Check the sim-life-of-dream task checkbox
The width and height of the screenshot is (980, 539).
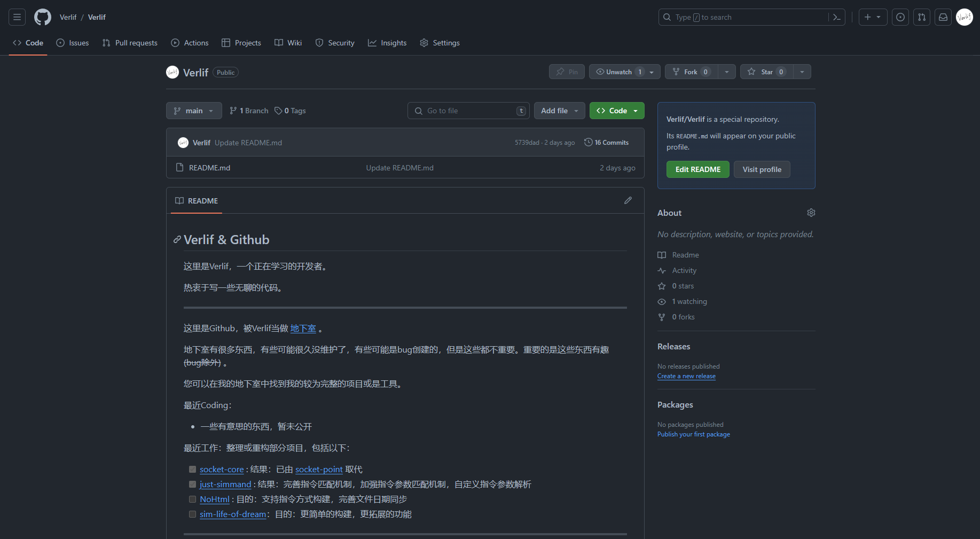click(192, 514)
